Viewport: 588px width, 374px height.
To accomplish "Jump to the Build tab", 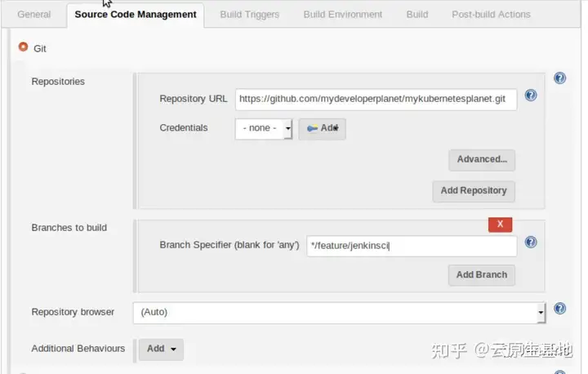I will 417,15.
